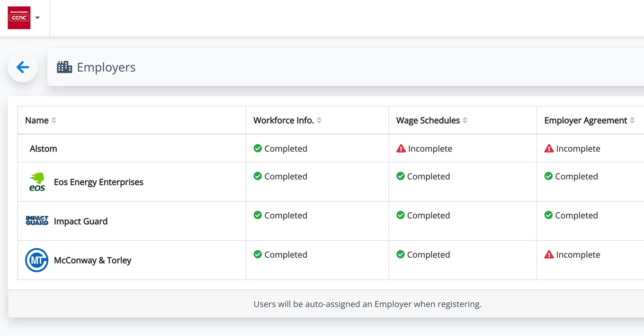Screen dimensions: 644x336
Task: Click the green Completed icon for Impact Guard's Wage Schedules
Action: [401, 215]
